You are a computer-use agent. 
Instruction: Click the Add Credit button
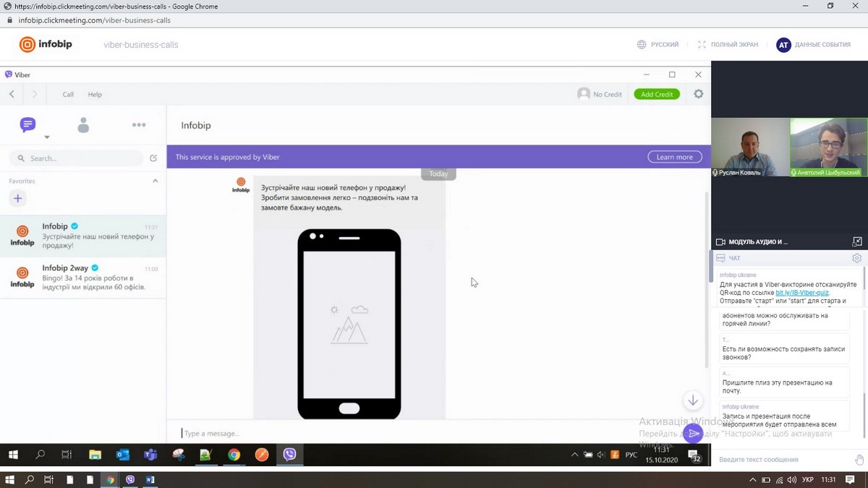click(x=656, y=94)
